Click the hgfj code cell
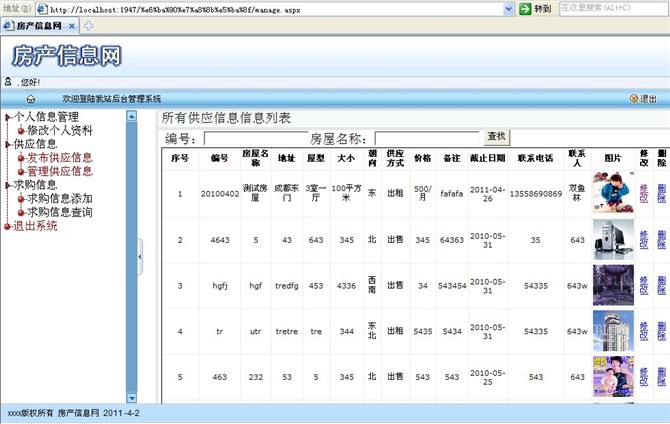This screenshot has width=670, height=424. 220,286
